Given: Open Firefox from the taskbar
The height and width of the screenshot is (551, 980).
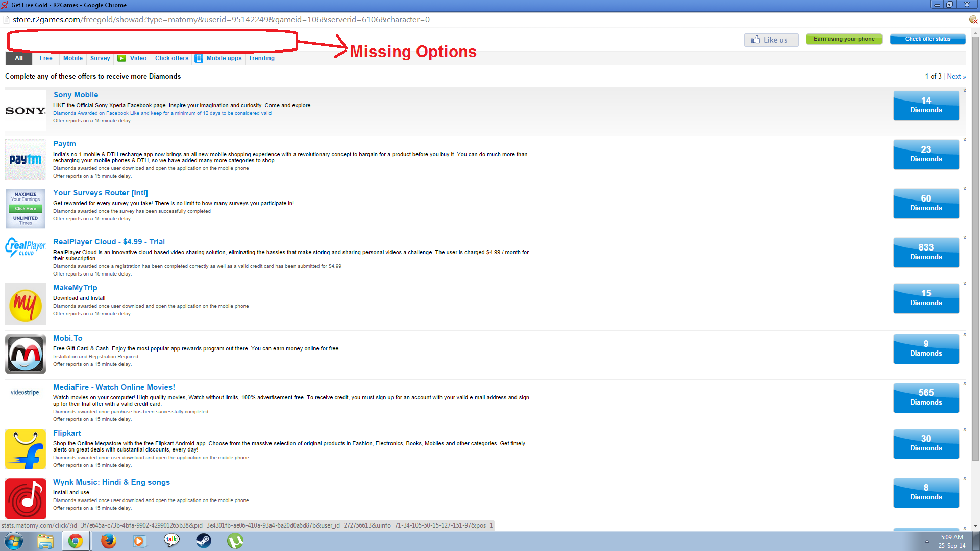Looking at the screenshot, I should pyautogui.click(x=108, y=541).
